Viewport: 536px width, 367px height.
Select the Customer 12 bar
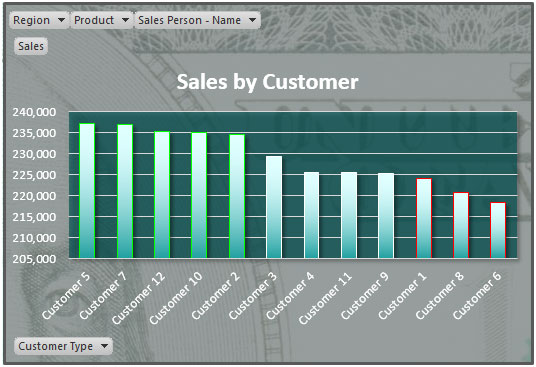pyautogui.click(x=162, y=195)
